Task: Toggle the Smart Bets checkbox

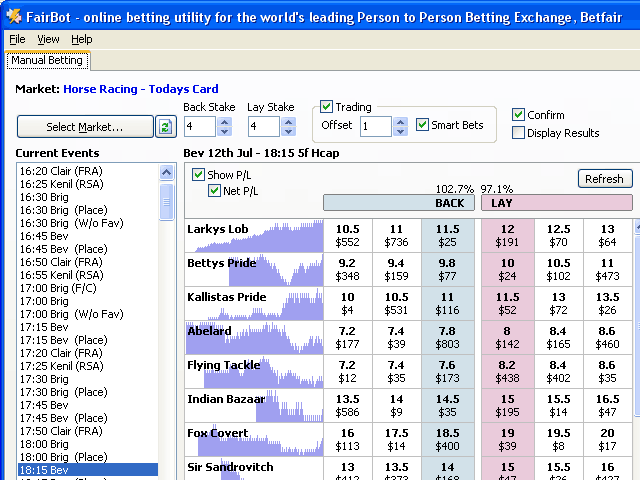Action: click(x=422, y=124)
